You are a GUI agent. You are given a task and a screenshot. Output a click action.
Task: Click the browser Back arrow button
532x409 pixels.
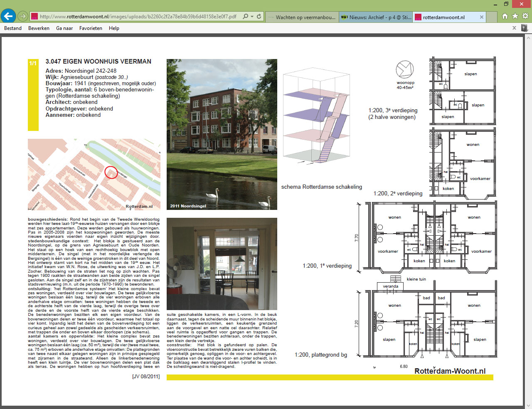coord(8,16)
